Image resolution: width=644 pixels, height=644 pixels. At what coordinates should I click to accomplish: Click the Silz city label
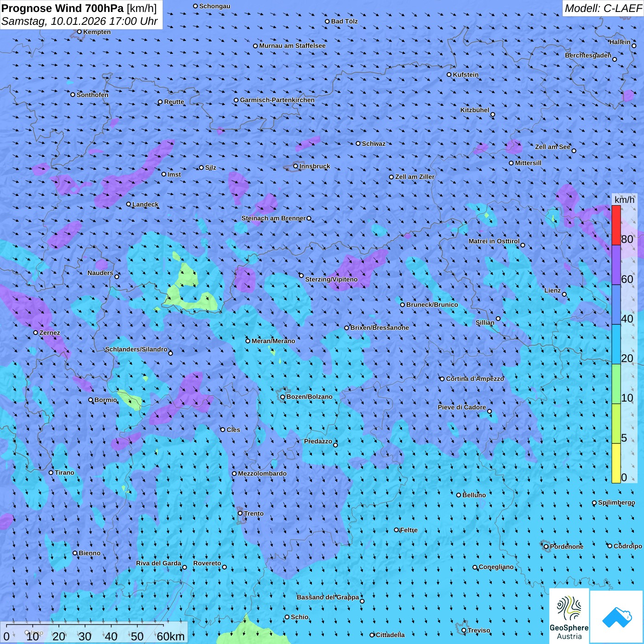pos(211,167)
